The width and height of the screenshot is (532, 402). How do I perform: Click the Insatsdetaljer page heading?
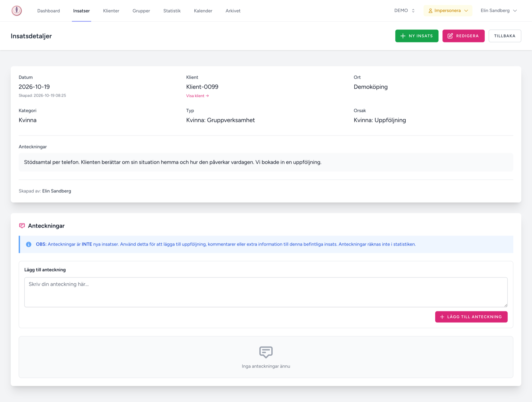click(31, 36)
